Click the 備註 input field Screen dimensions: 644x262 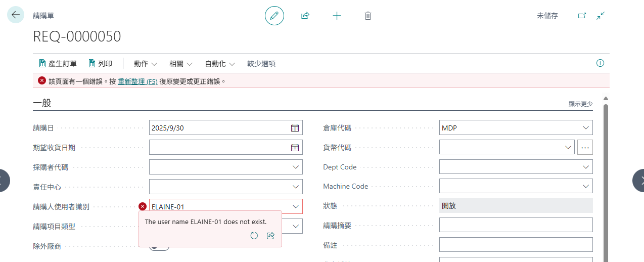[516, 245]
